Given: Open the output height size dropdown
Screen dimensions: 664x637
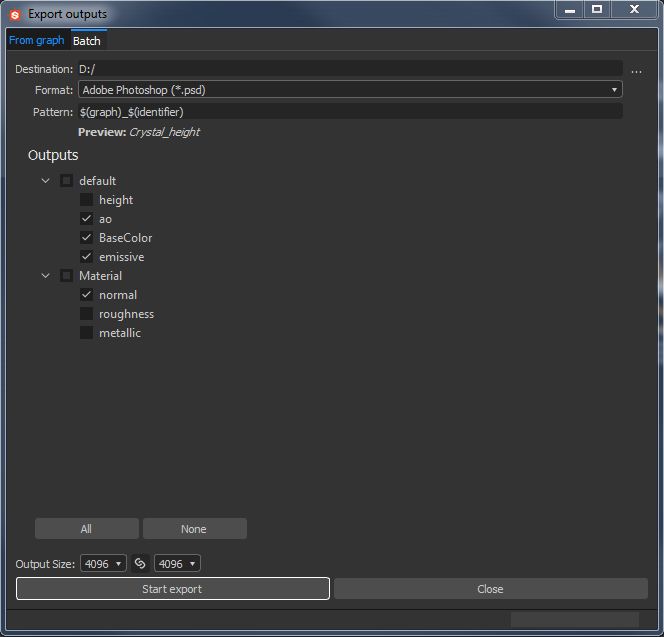Looking at the screenshot, I should tap(177, 564).
